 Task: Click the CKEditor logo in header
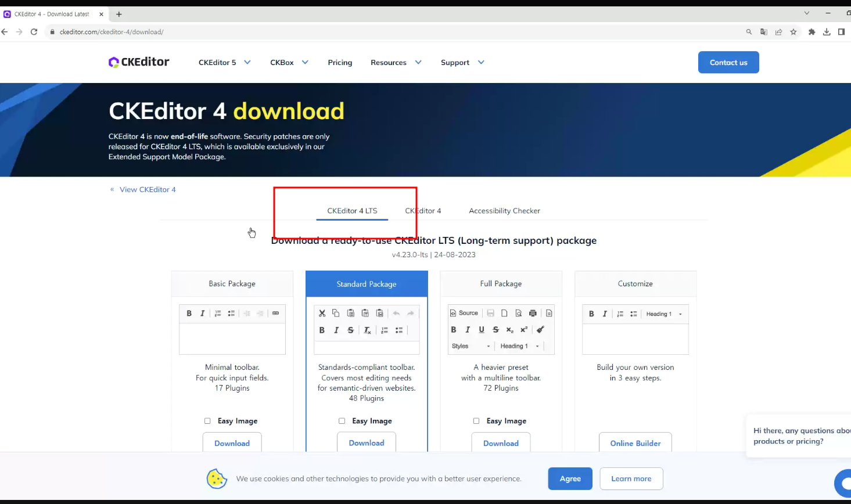139,62
